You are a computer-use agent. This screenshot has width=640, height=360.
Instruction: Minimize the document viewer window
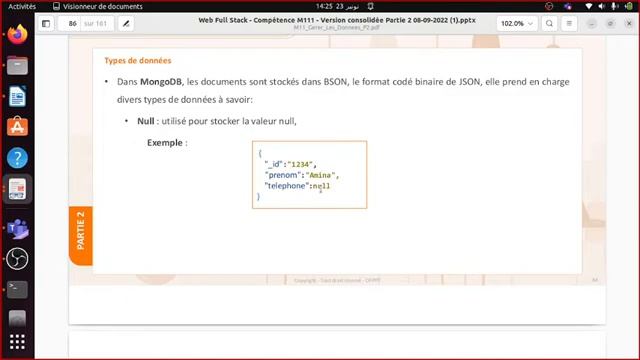[591, 24]
